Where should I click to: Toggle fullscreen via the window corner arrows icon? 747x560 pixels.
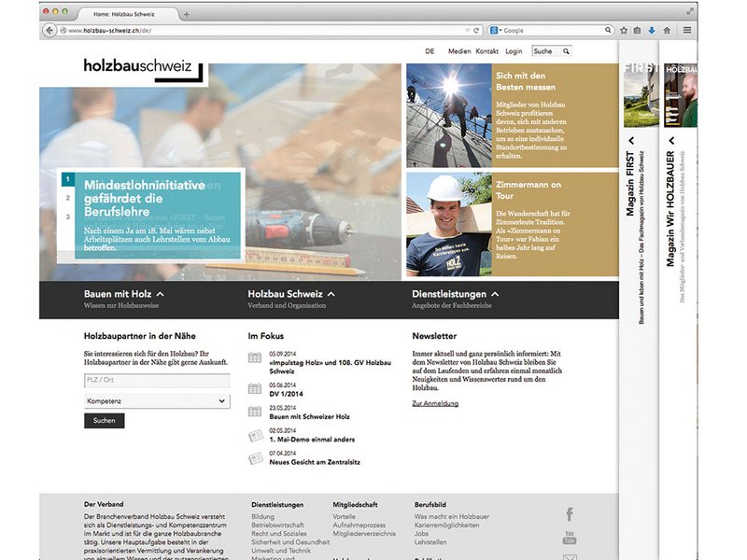point(690,11)
